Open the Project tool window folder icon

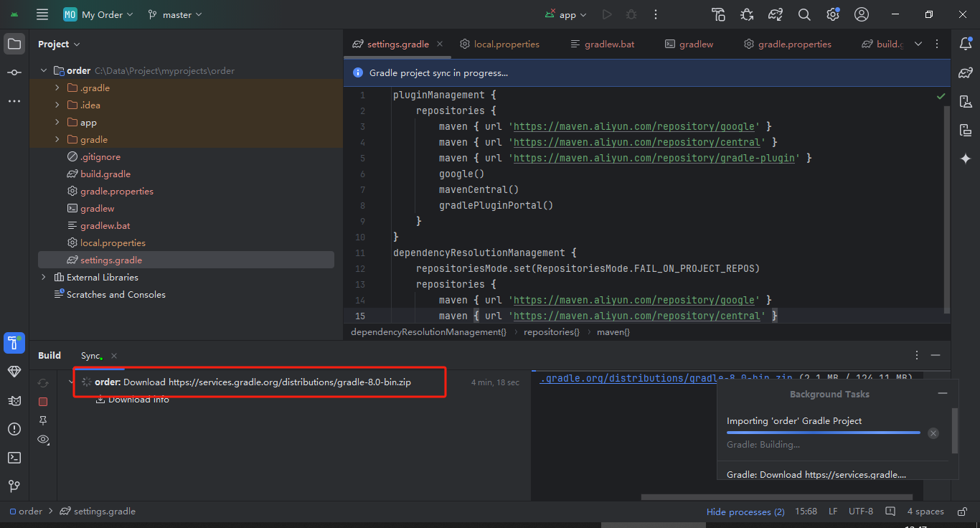coord(14,44)
